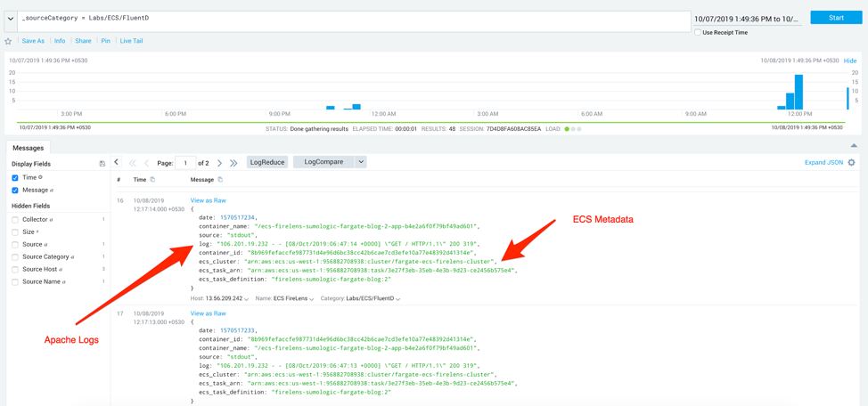Open the time range selector
The height and width of the screenshot is (406, 868).
click(x=748, y=19)
